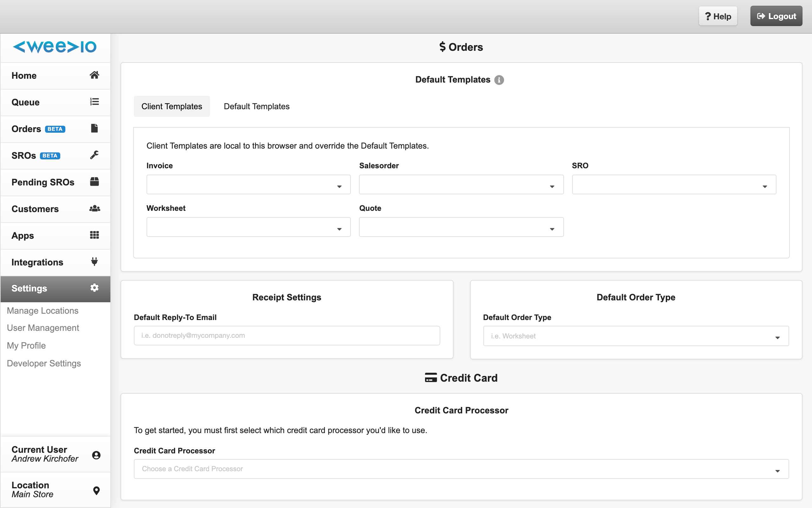Click the credit card icon in the heading

tap(431, 378)
